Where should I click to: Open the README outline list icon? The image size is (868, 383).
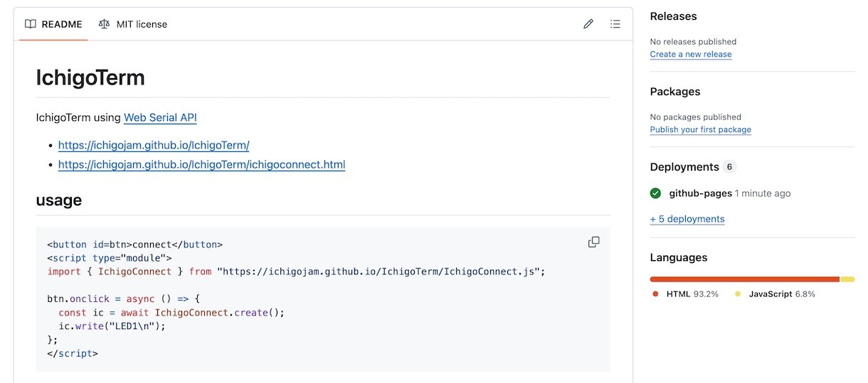click(615, 24)
